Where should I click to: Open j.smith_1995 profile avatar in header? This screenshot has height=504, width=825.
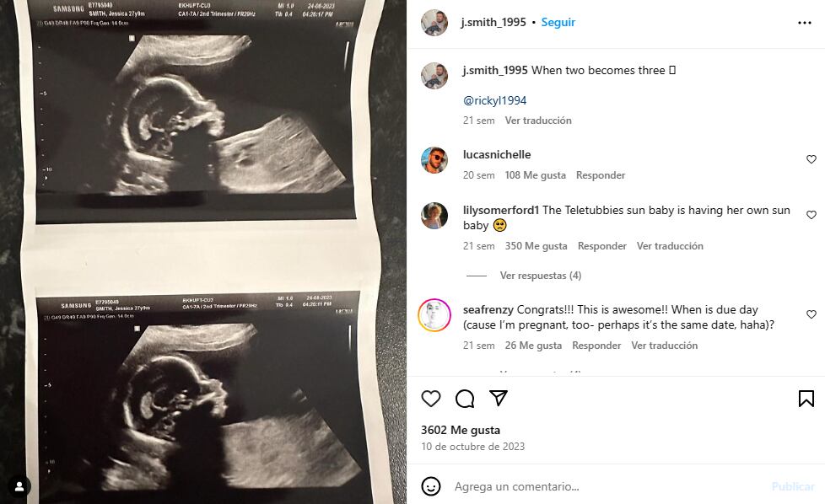point(434,23)
